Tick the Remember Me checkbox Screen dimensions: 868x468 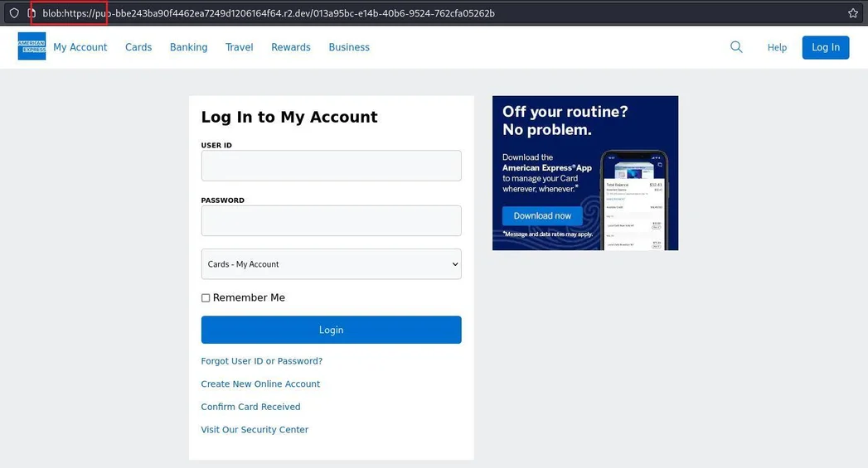point(206,297)
